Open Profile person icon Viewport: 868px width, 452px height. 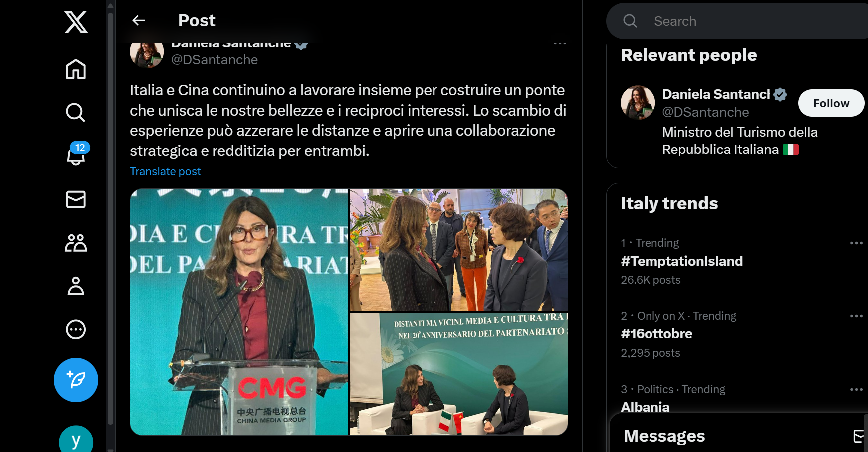tap(76, 286)
